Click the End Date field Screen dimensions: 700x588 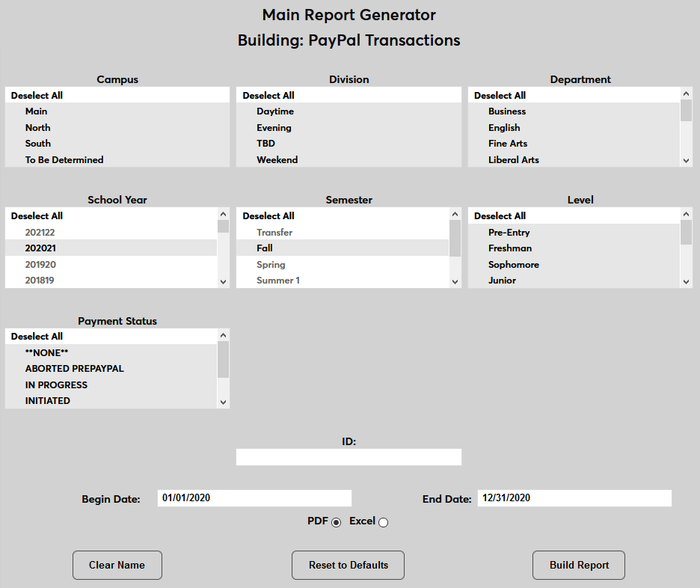point(574,498)
